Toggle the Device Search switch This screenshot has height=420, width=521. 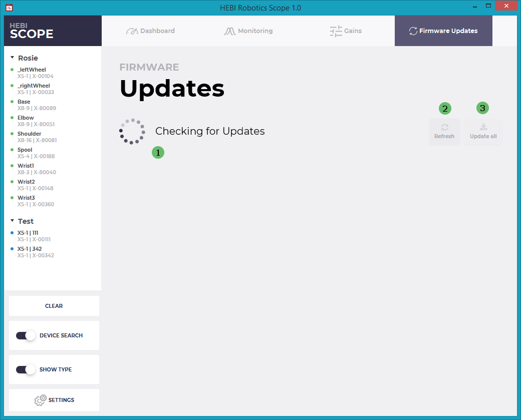[25, 335]
